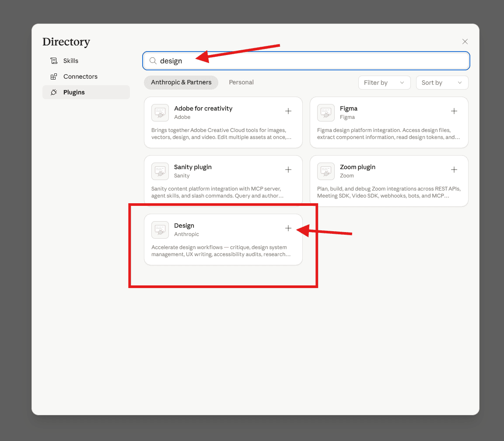Click the Design plugin thumbnail icon

tap(160, 229)
